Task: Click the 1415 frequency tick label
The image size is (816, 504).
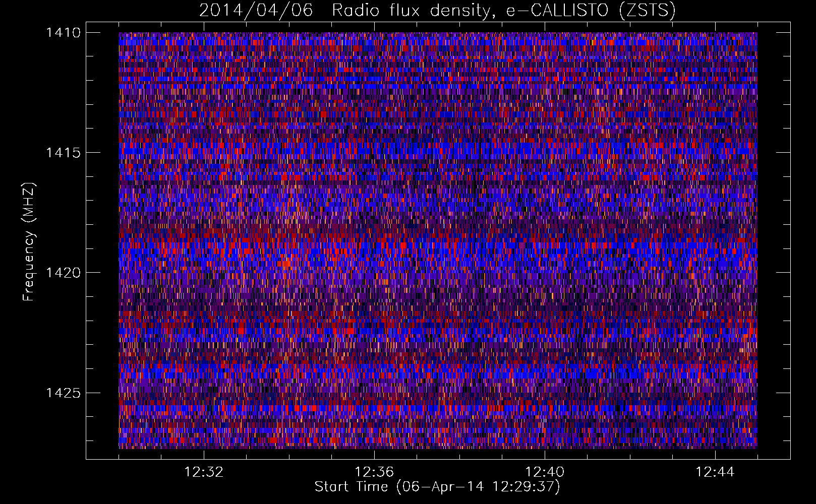Action: point(63,153)
